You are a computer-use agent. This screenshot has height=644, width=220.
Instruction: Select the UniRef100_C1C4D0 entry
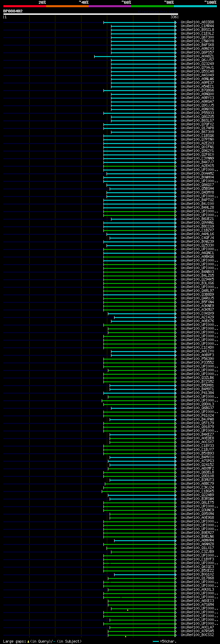pos(197,348)
